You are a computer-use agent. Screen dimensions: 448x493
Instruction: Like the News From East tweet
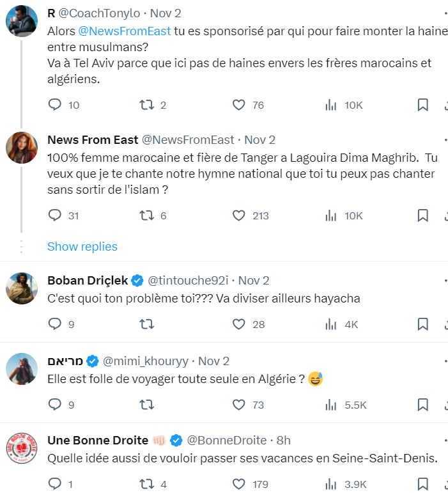[x=239, y=215]
